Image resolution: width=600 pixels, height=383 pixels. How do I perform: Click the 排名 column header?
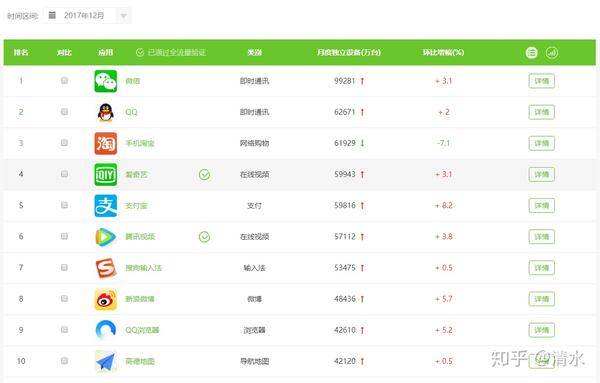21,52
